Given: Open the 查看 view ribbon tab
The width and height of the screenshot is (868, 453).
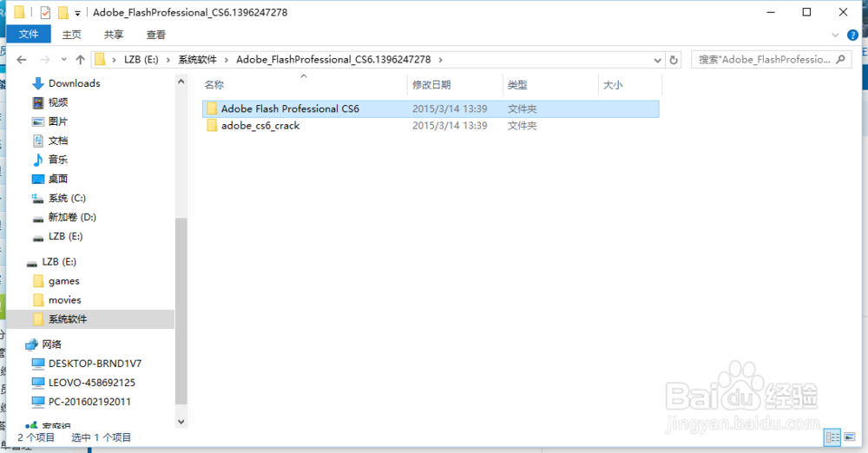Looking at the screenshot, I should pos(155,35).
